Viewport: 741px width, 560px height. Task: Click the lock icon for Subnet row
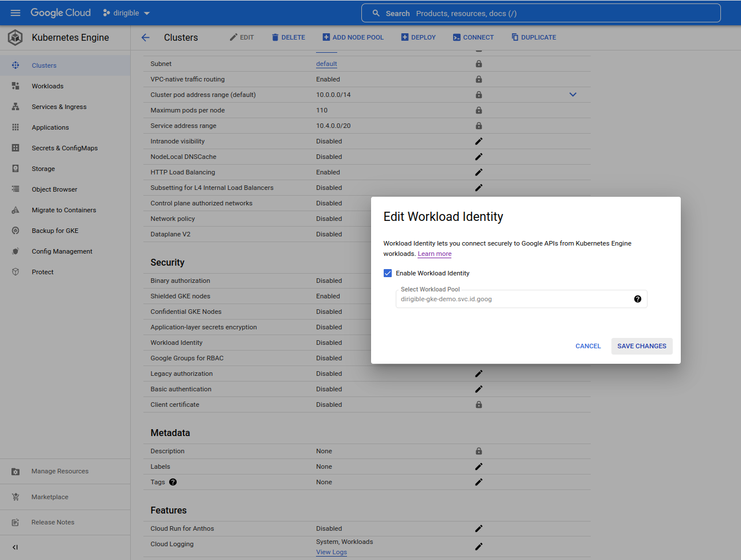click(x=479, y=64)
